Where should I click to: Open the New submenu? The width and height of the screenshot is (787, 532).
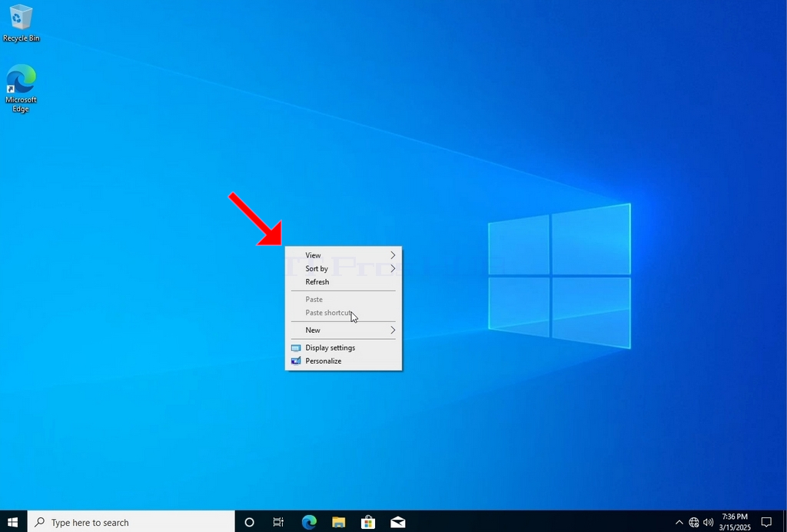[344, 330]
